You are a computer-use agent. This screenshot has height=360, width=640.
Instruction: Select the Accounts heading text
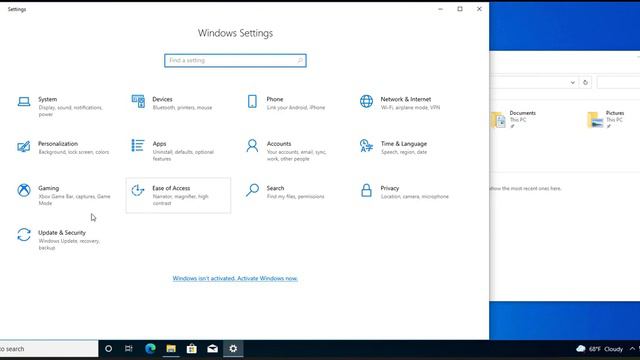click(x=279, y=144)
